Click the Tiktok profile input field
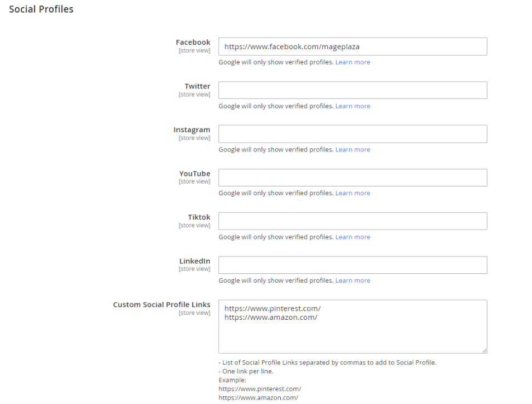 click(352, 221)
